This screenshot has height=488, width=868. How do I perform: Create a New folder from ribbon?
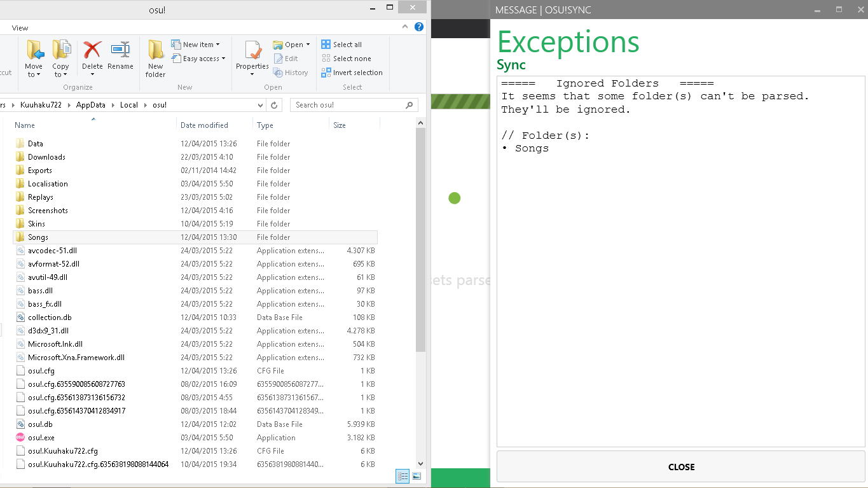(x=156, y=59)
